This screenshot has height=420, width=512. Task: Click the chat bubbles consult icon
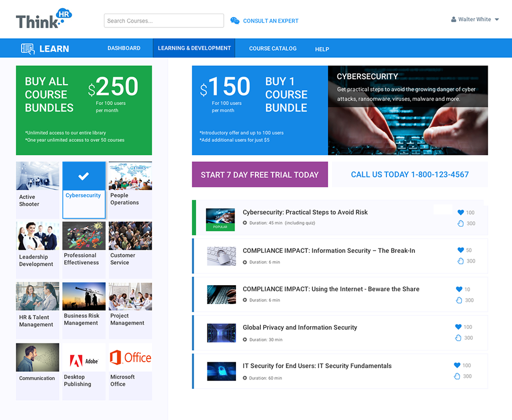(x=235, y=20)
